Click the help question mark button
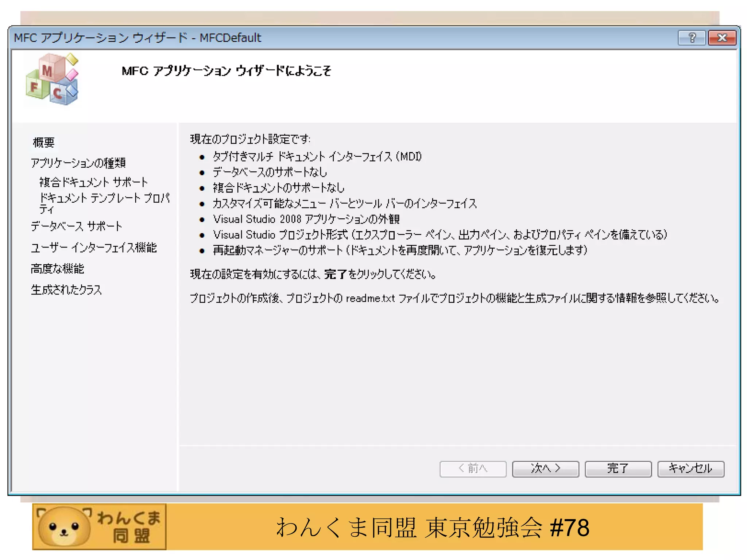This screenshot has height=560, width=747. pyautogui.click(x=692, y=38)
